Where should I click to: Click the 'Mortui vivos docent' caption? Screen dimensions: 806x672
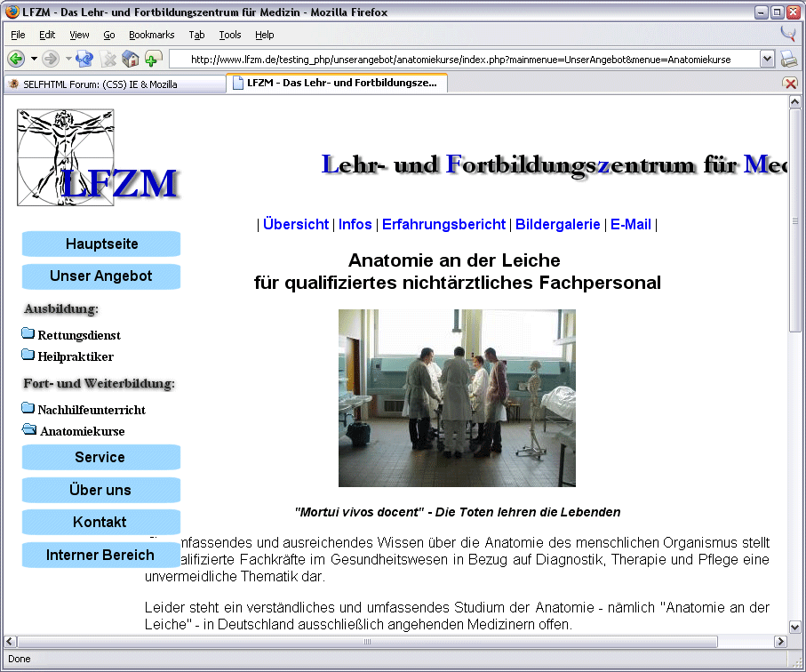pyautogui.click(x=458, y=512)
